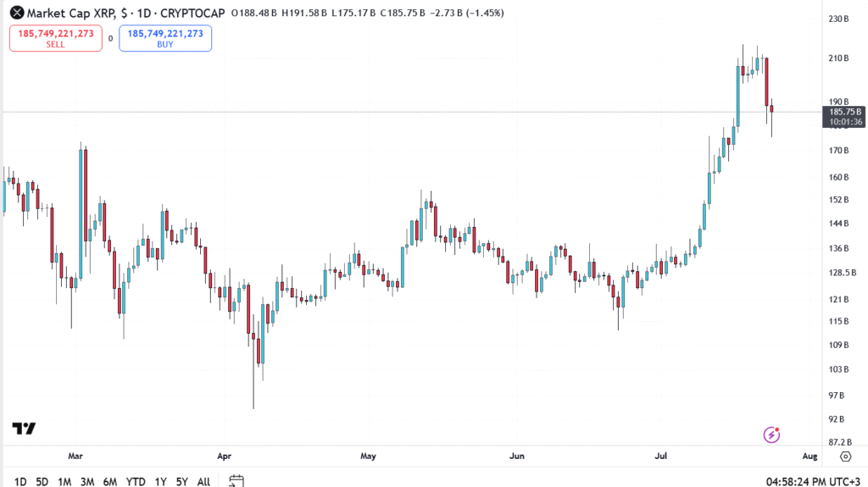The image size is (868, 487).
Task: Open the go-to-date calendar icon
Action: pyautogui.click(x=236, y=481)
